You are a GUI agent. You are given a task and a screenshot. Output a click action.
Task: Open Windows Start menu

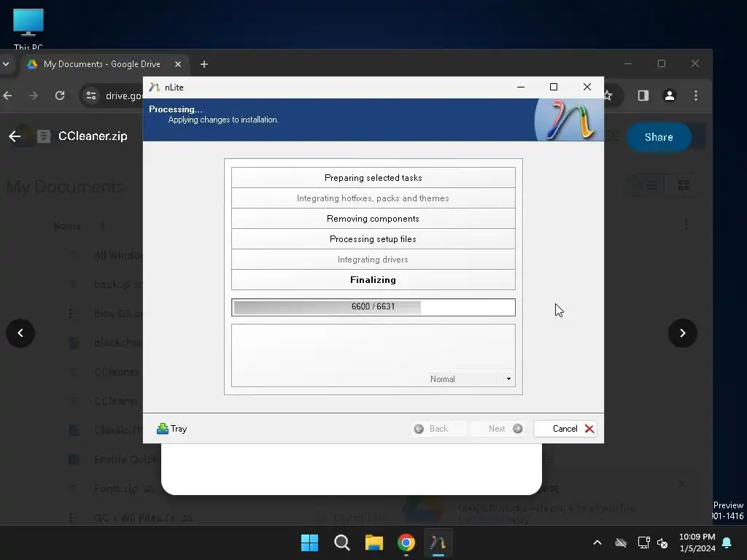[309, 542]
